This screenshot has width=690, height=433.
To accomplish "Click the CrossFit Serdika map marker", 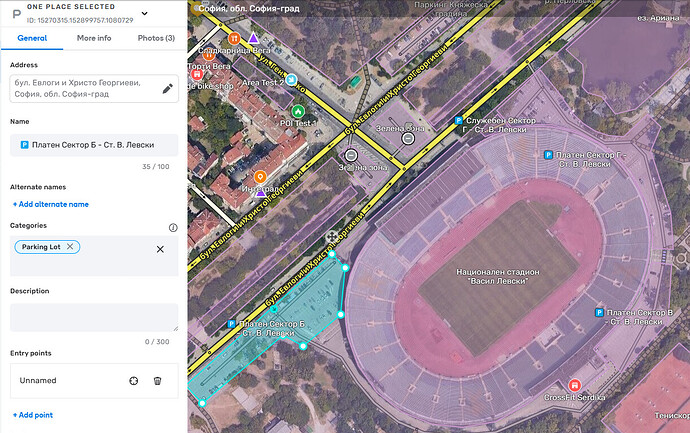I will pos(574,385).
